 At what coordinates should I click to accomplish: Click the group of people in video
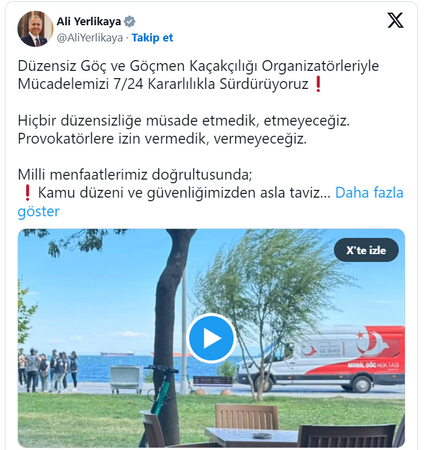click(x=49, y=370)
